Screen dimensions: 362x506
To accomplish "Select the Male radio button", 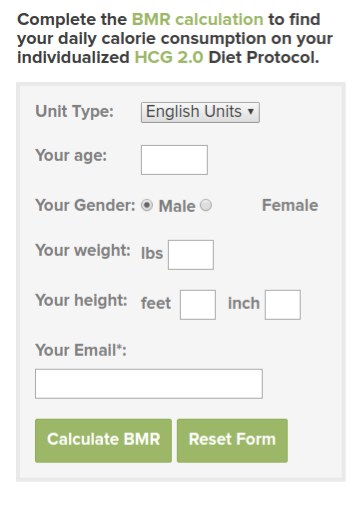I will pos(147,205).
